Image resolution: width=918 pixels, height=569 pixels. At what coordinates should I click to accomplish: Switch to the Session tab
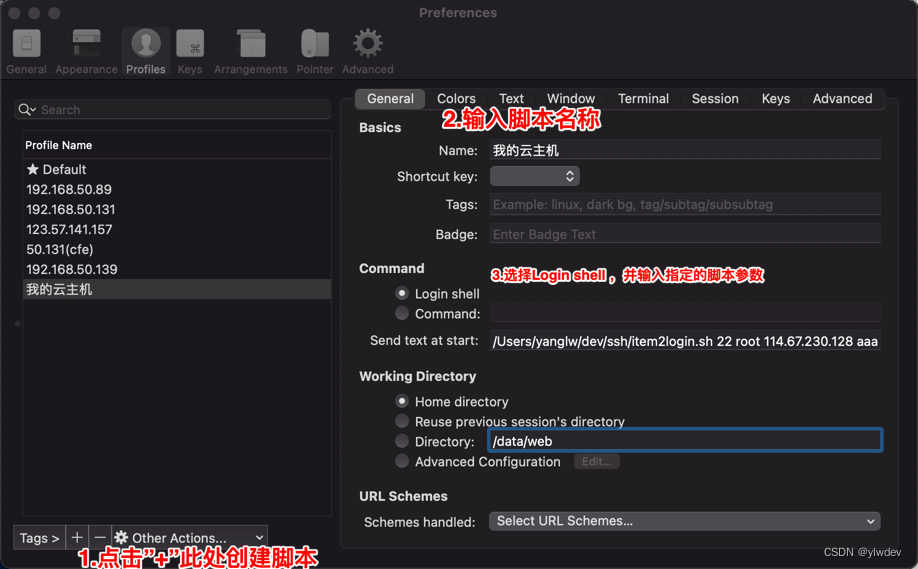tap(715, 98)
